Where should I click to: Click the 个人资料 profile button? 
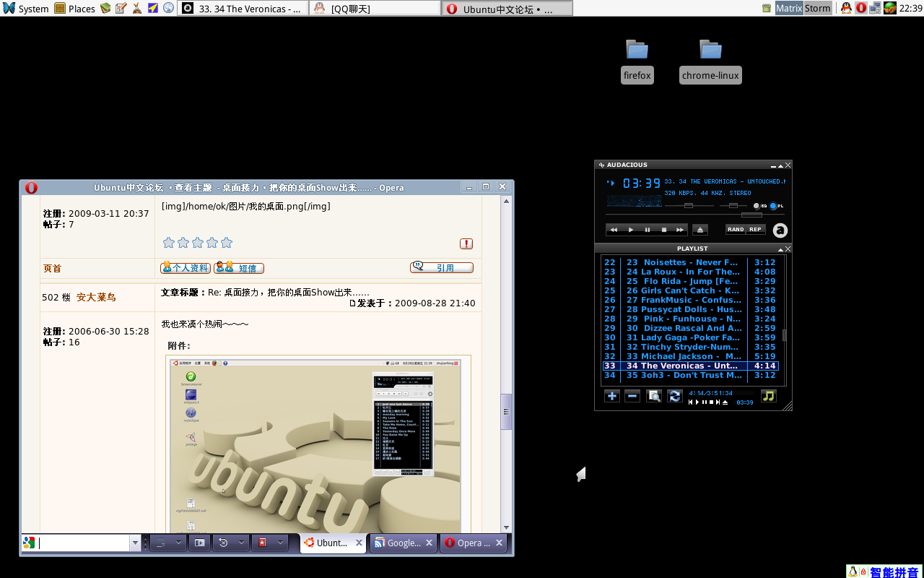tap(186, 268)
